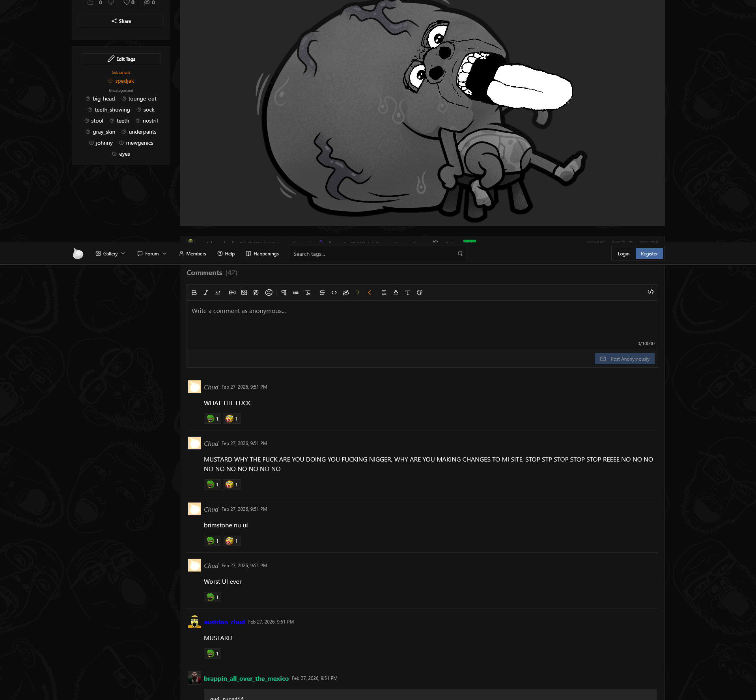Open the Help page from navbar
Image resolution: width=756 pixels, height=700 pixels.
[226, 254]
